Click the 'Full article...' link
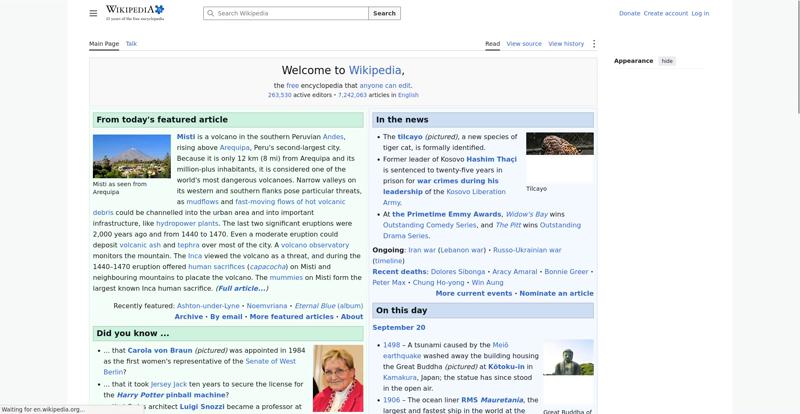 [x=242, y=288]
